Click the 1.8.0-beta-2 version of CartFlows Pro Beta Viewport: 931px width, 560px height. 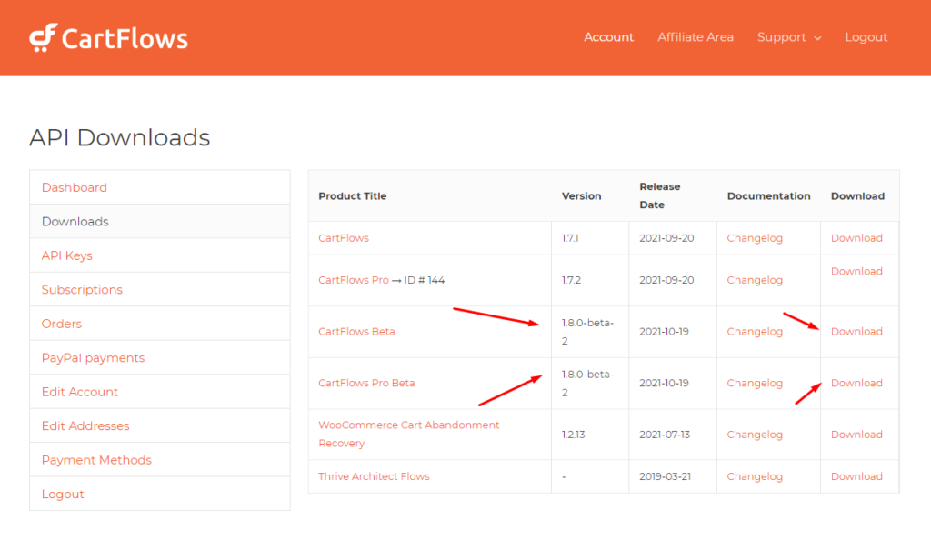pos(588,383)
